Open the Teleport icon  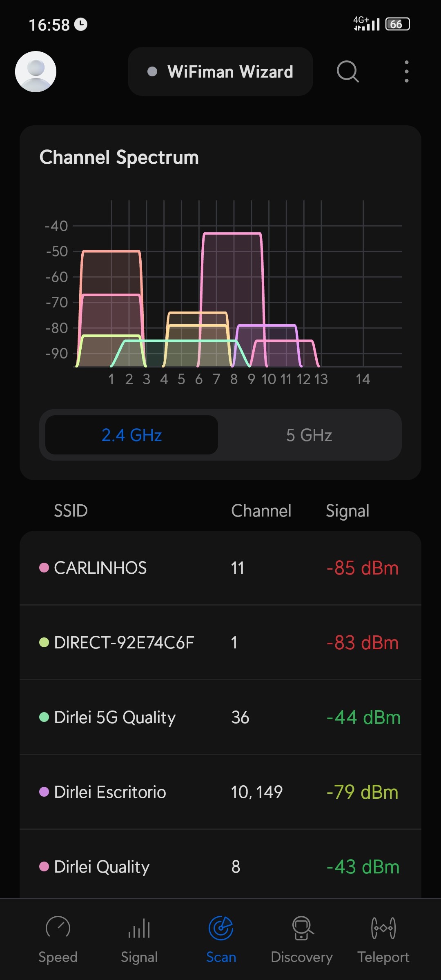coord(383,928)
